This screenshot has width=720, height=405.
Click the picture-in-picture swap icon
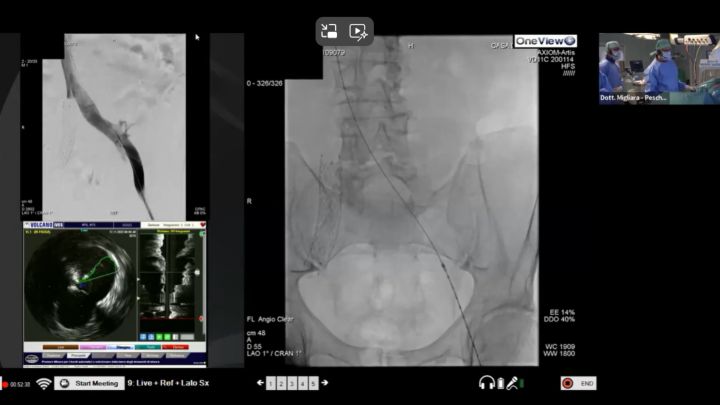pyautogui.click(x=330, y=31)
